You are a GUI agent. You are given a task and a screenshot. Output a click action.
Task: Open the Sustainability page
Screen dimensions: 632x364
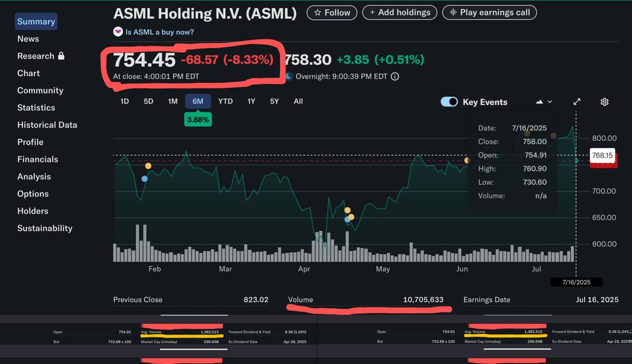click(x=45, y=228)
